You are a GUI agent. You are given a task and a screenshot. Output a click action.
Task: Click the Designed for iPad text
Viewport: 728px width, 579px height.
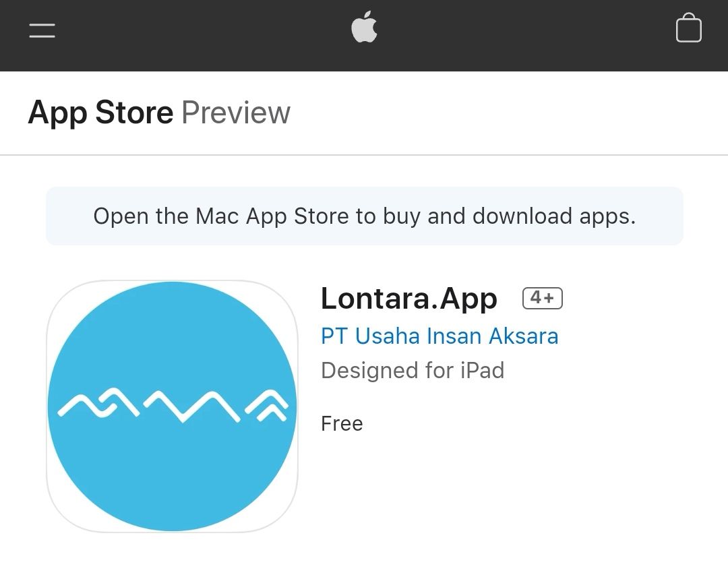[x=413, y=371]
